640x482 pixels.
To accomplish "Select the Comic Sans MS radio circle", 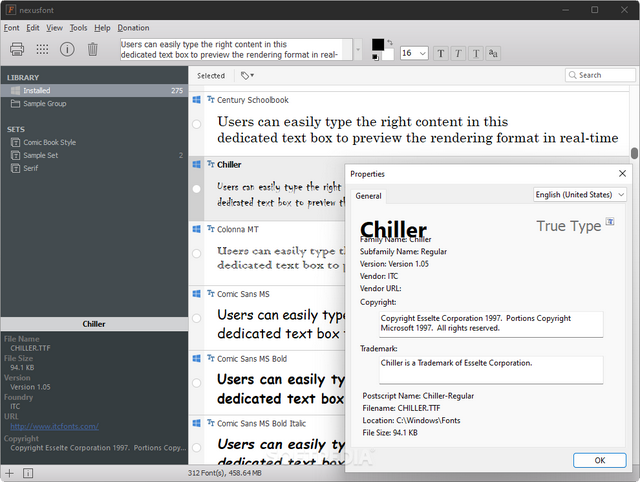I will point(196,318).
